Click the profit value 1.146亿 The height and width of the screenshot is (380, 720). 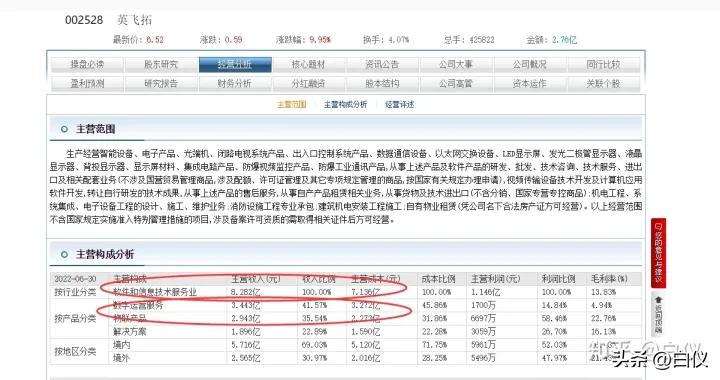click(485, 292)
